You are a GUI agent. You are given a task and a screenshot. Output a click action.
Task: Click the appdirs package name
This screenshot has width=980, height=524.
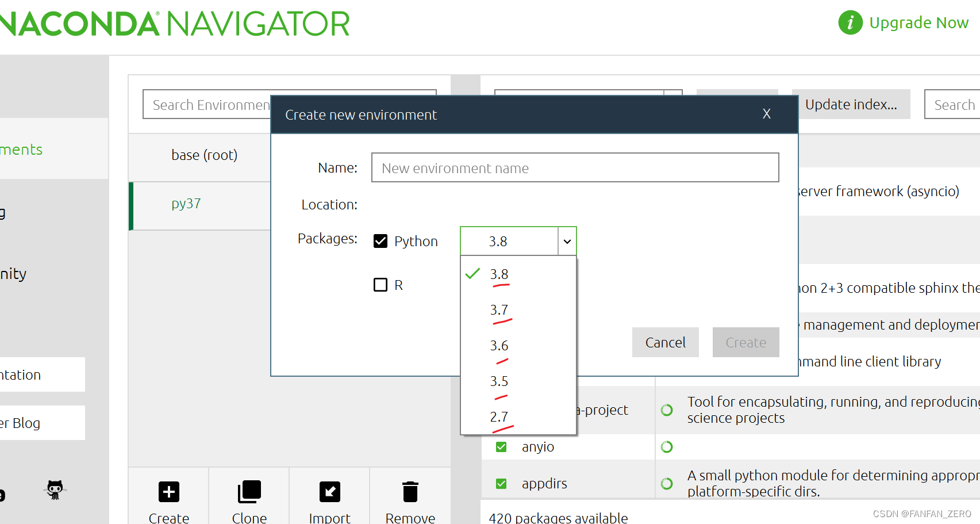pyautogui.click(x=544, y=484)
